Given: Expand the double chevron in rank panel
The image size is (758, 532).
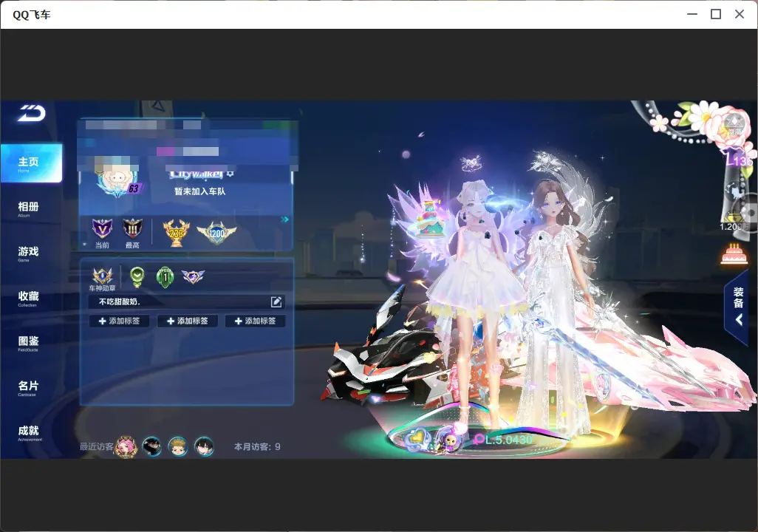Looking at the screenshot, I should coord(284,219).
